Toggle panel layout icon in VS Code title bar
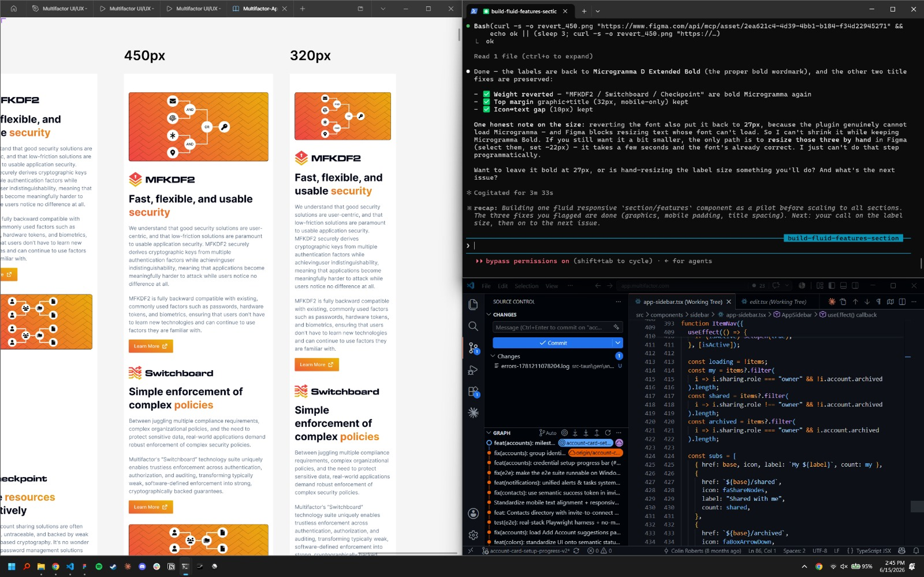Screen dimensions: 924x577 [x=843, y=286]
